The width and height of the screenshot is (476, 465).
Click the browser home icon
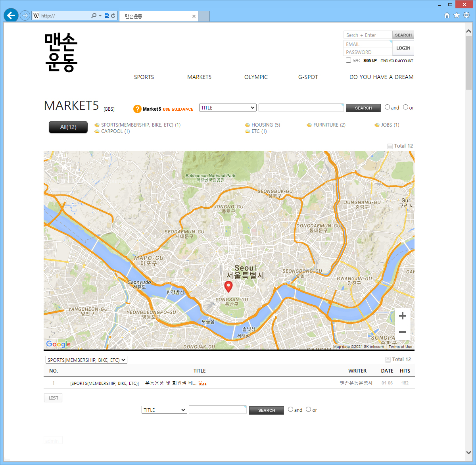[447, 15]
